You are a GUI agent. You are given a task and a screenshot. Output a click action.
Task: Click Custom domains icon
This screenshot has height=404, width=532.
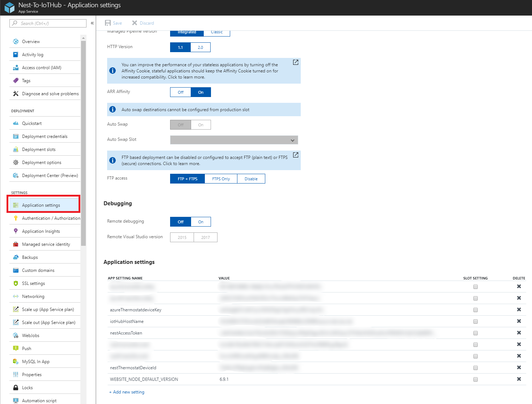[x=16, y=270]
